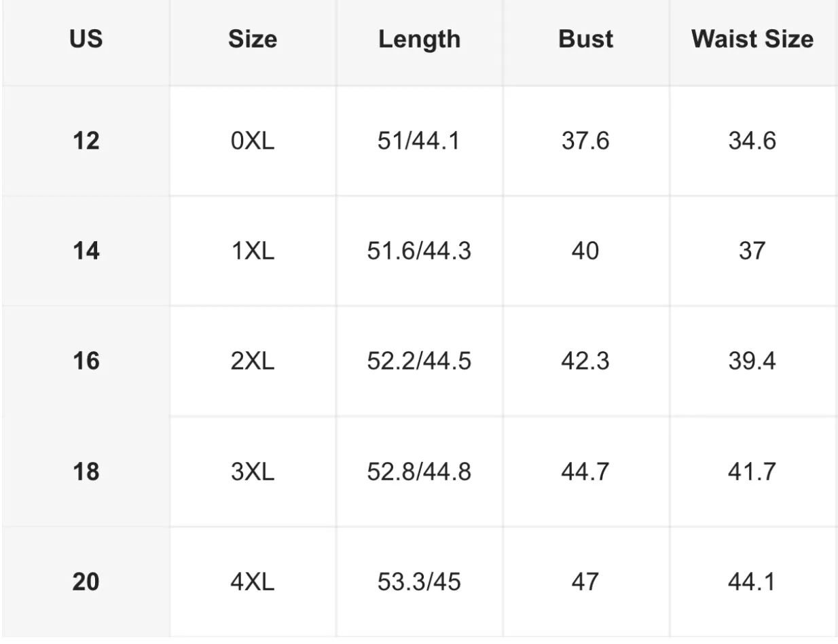838x644 pixels.
Task: Select the 51.6/44.3 length value
Action: [419, 251]
